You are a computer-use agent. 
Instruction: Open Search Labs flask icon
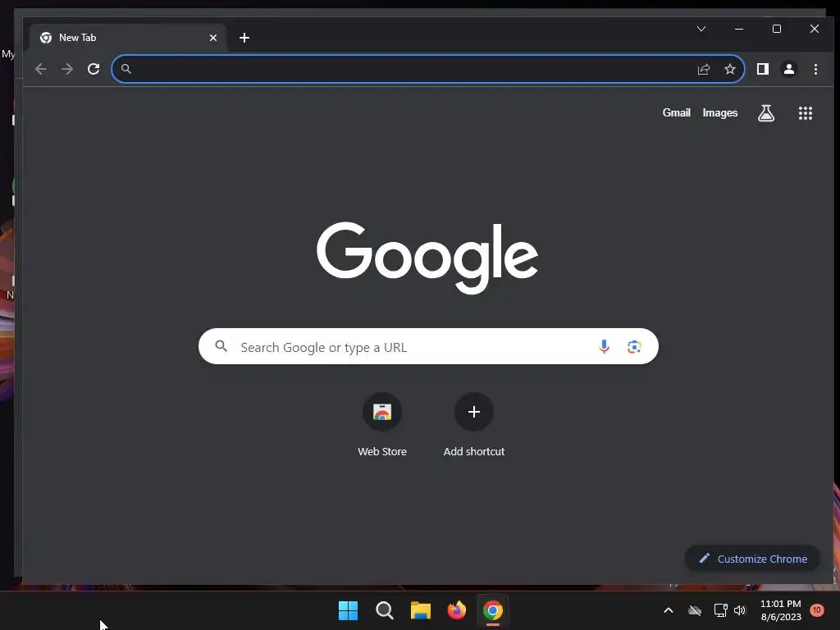tap(766, 113)
